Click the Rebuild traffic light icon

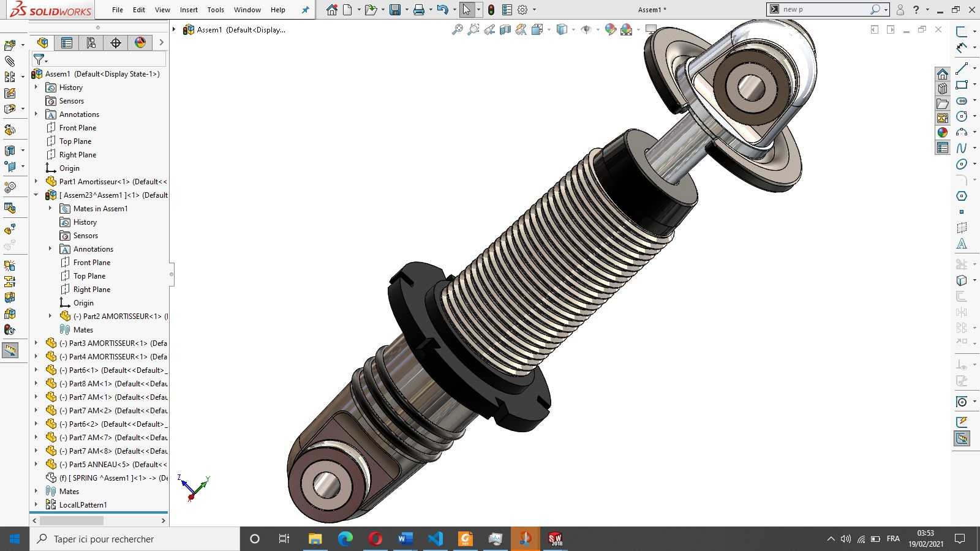[x=491, y=10]
